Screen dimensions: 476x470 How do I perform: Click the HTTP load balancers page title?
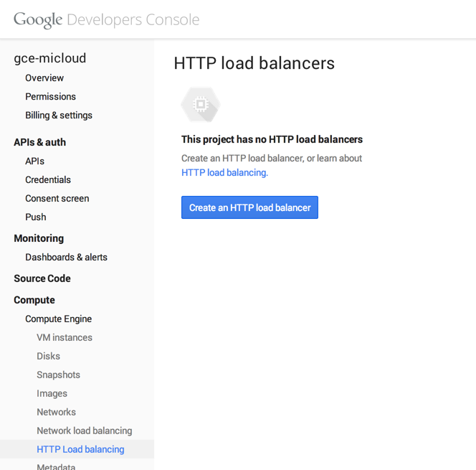[x=254, y=63]
